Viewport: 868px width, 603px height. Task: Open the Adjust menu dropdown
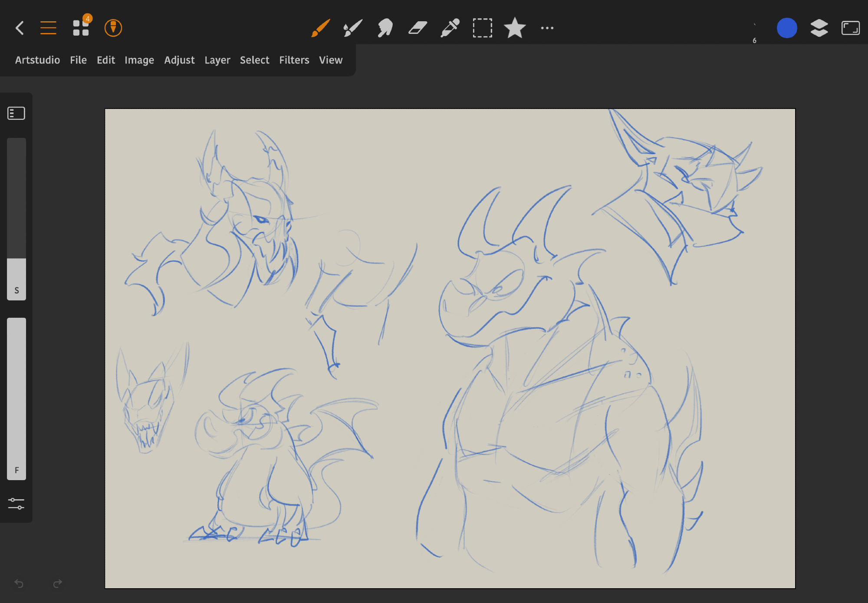pos(179,60)
